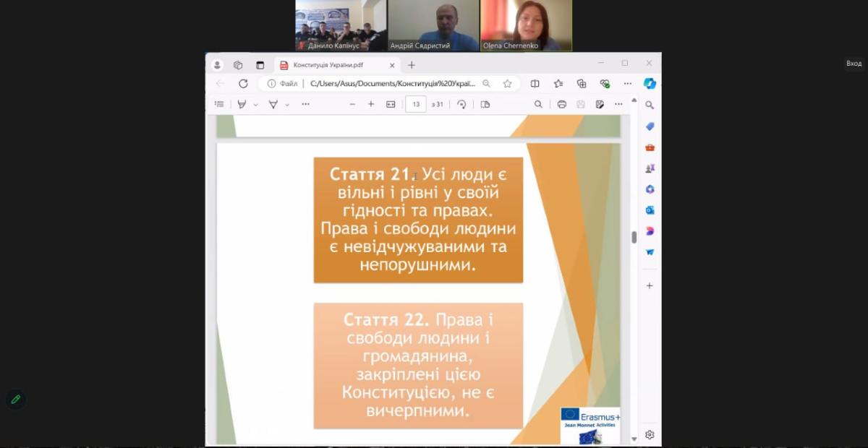868x448 pixels.
Task: Click the Вход button at right edge
Action: coord(854,64)
